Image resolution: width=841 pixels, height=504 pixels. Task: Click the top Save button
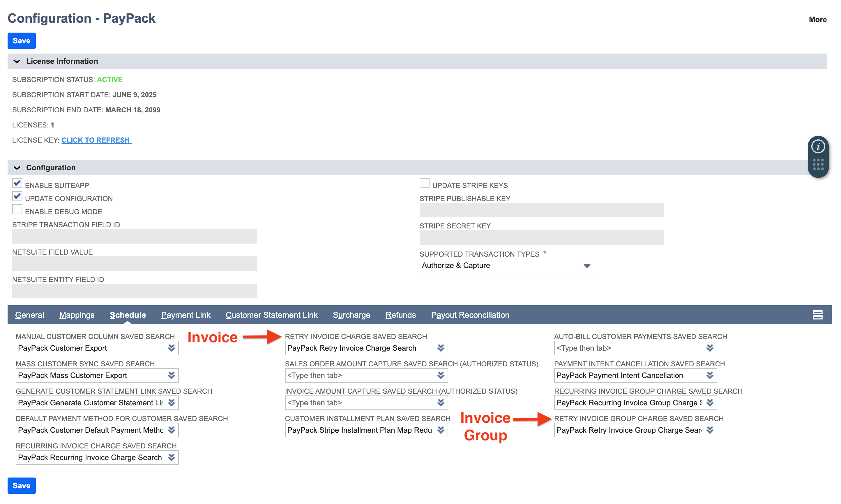click(22, 41)
